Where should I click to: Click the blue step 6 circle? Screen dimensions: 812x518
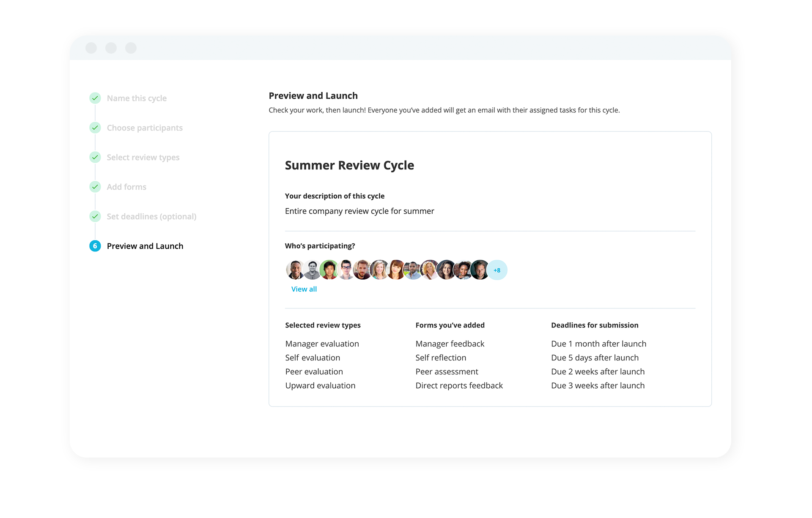click(95, 246)
